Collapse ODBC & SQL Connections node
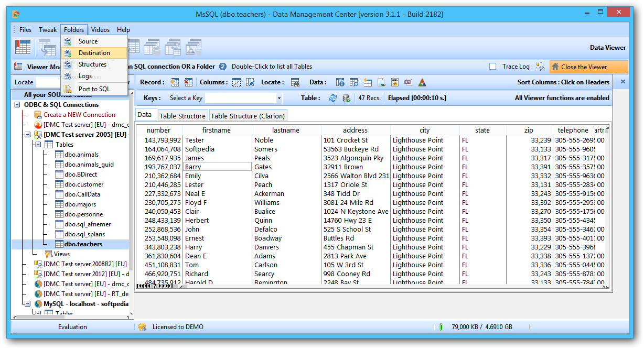644x349 pixels. tap(17, 105)
